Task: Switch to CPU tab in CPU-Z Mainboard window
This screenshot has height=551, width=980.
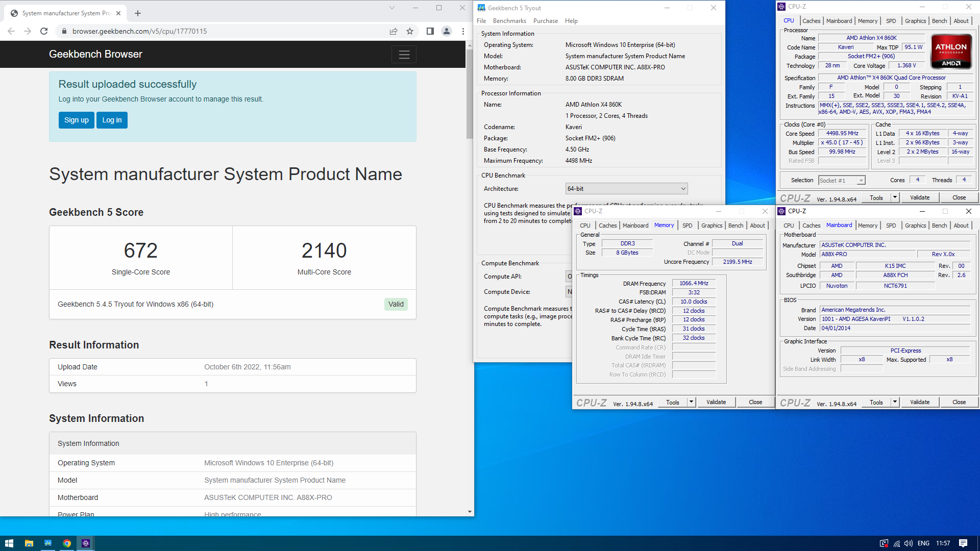Action: pyautogui.click(x=789, y=226)
